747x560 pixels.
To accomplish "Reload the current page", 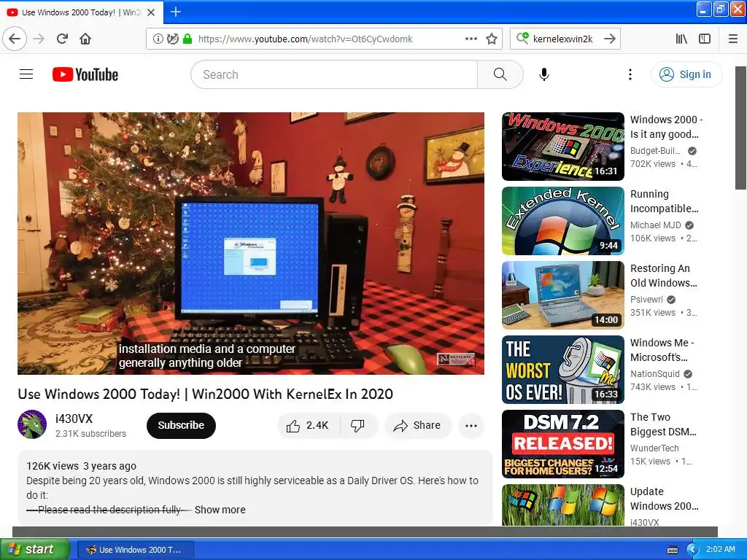I will tap(62, 39).
